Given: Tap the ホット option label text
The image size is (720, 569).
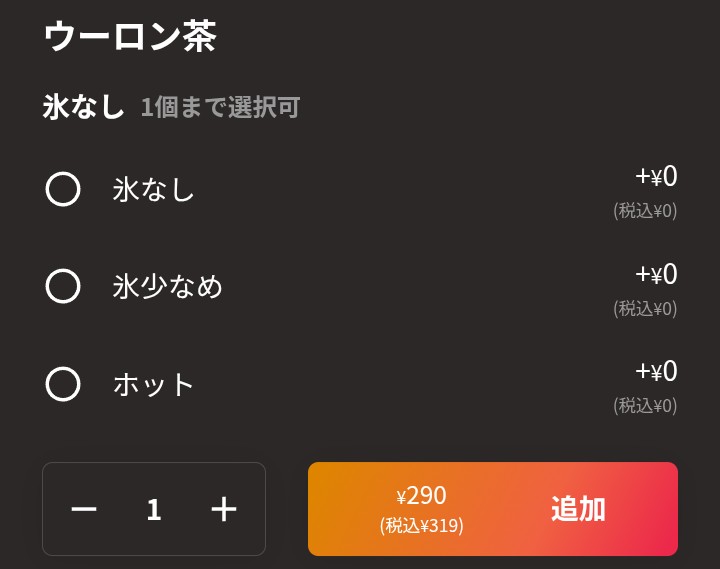Looking at the screenshot, I should [x=154, y=384].
